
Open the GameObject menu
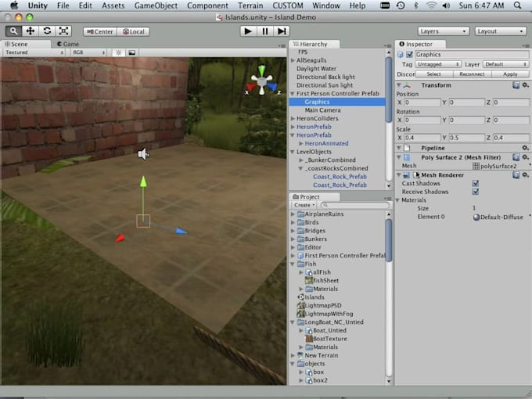156,5
